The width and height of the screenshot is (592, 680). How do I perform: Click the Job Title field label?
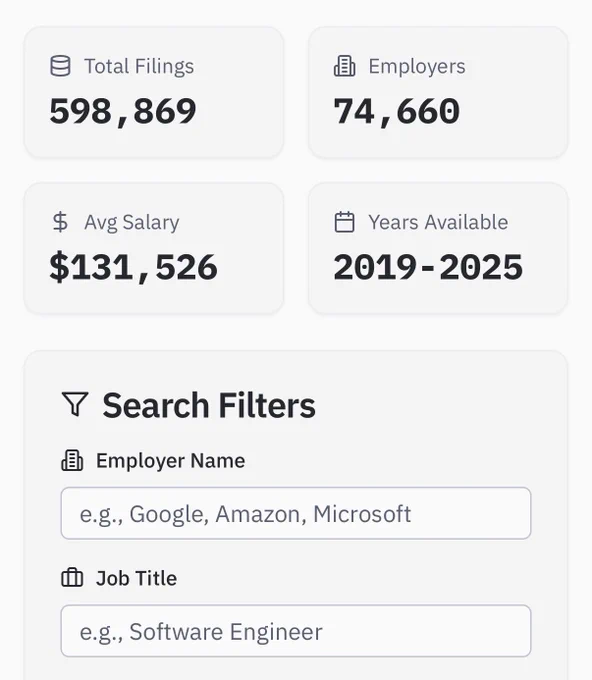[x=136, y=578]
